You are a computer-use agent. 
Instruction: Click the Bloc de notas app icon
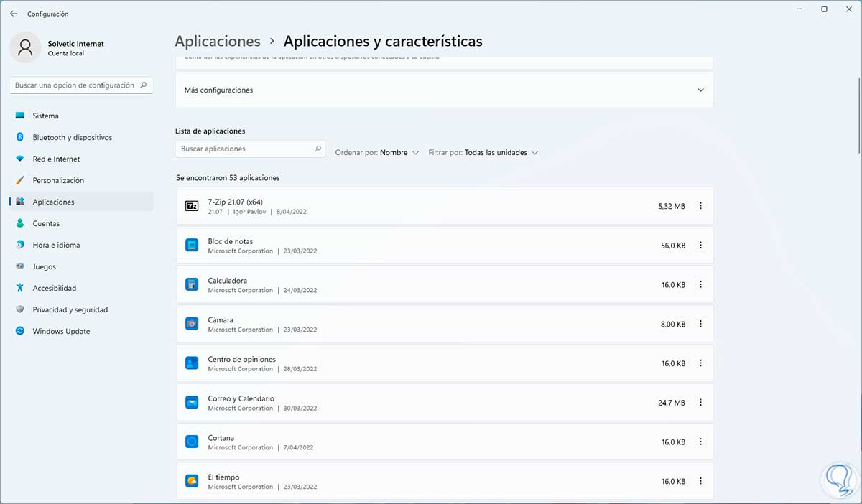(192, 246)
